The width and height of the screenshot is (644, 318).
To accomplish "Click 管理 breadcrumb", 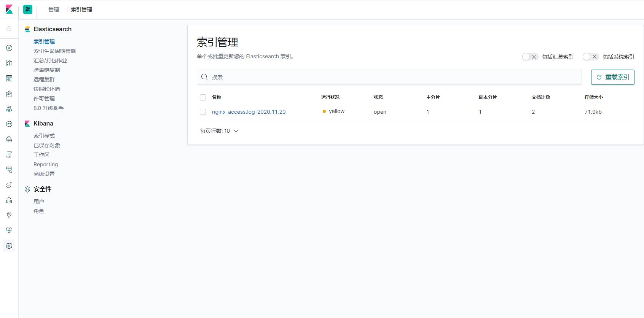I will click(54, 10).
